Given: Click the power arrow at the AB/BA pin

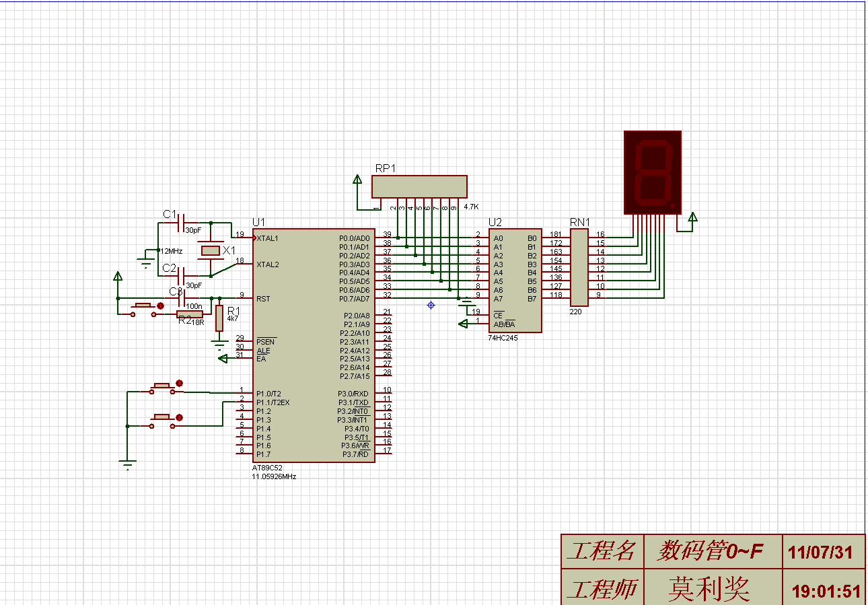Looking at the screenshot, I should 462,324.
